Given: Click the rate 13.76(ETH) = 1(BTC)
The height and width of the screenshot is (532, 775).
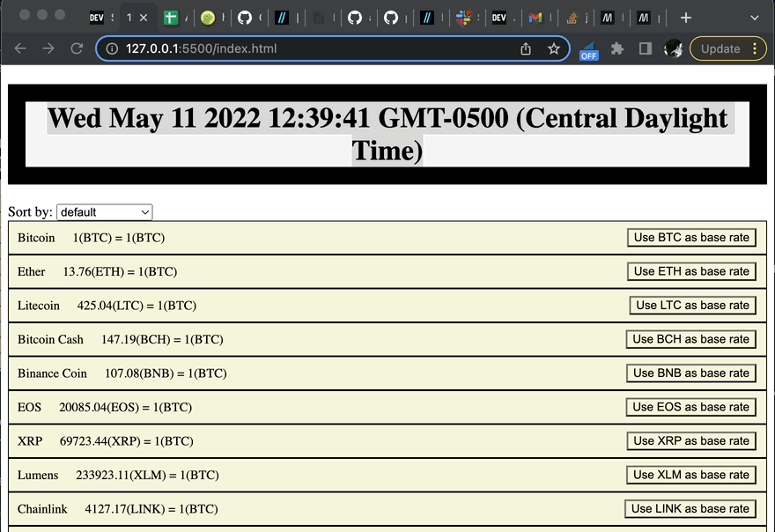Looking at the screenshot, I should coord(120,271).
